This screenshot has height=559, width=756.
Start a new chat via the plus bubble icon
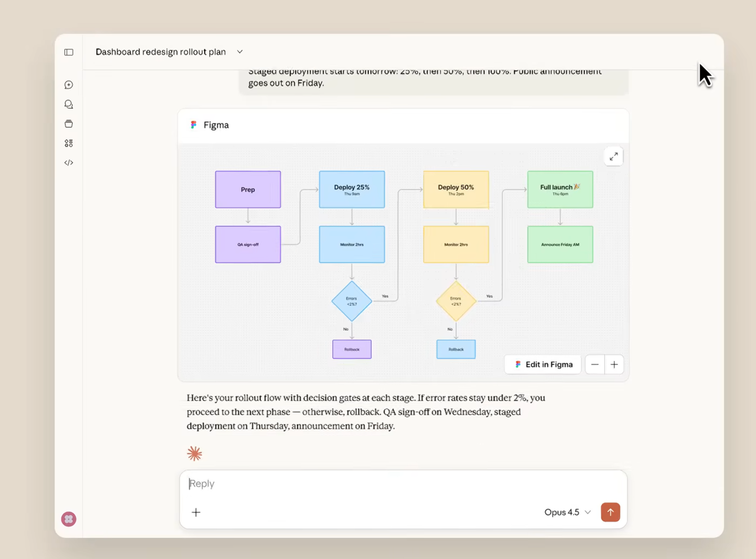point(68,85)
